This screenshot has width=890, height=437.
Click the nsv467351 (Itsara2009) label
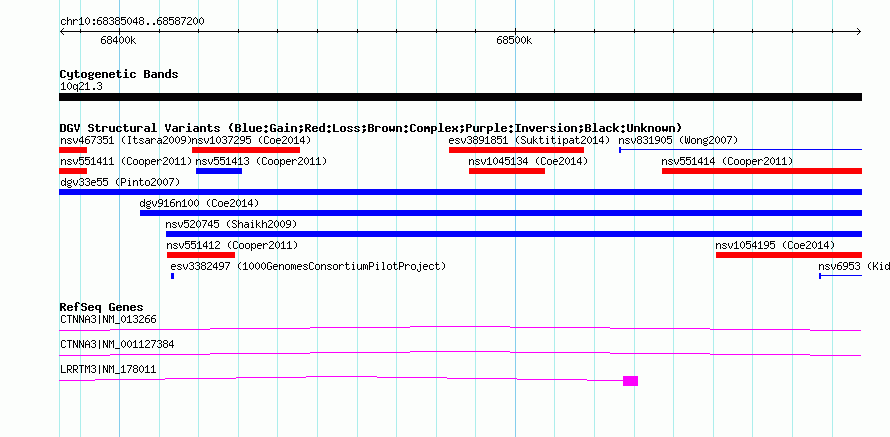tap(125, 140)
